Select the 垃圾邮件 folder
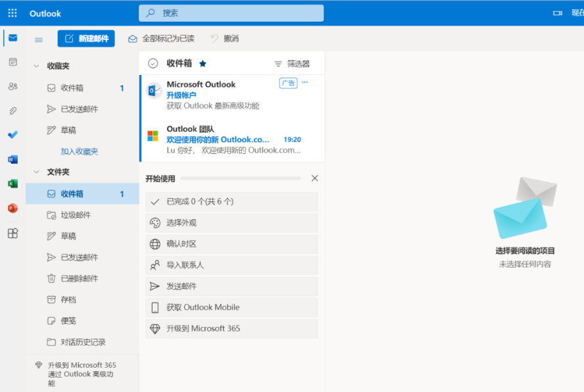 point(76,215)
